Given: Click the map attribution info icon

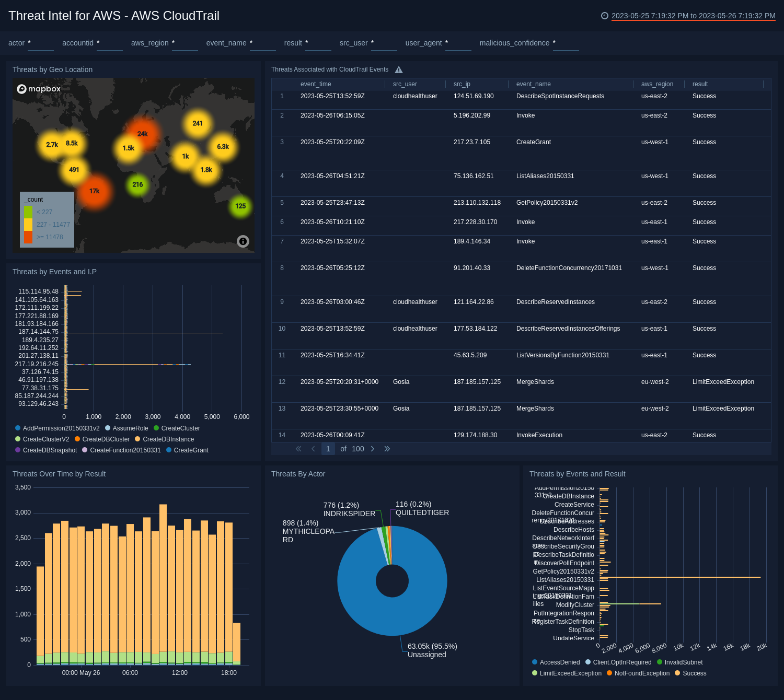Looking at the screenshot, I should [x=243, y=241].
